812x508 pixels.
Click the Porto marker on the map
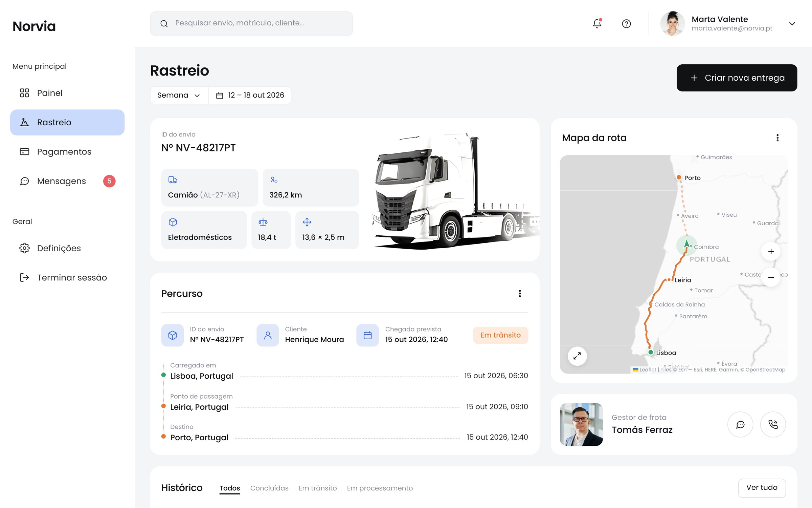[679, 177]
